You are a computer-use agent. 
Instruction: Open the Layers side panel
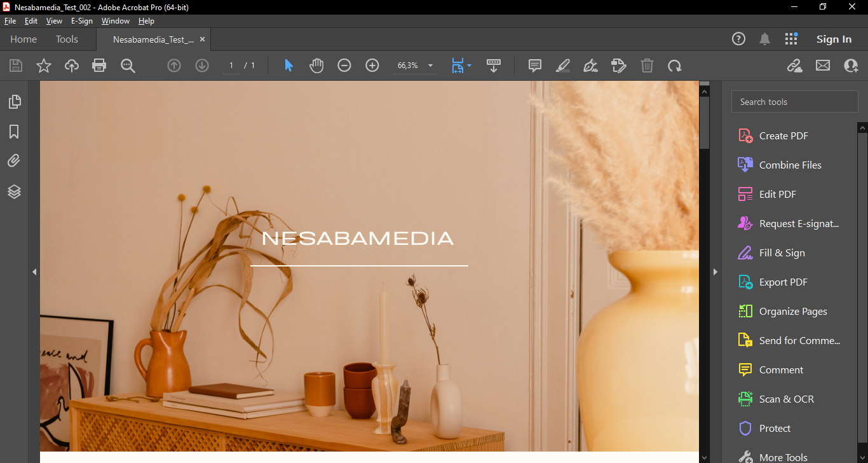pyautogui.click(x=14, y=191)
